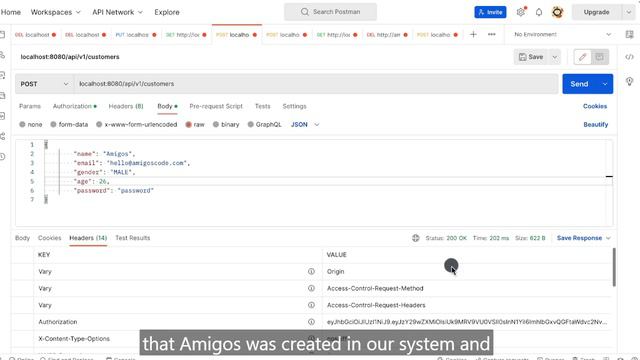This screenshot has width=640, height=360.
Task: Click the Invite button
Action: click(490, 12)
